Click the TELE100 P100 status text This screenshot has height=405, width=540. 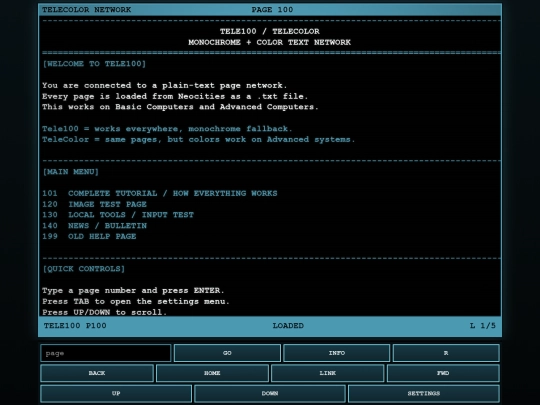[75, 326]
